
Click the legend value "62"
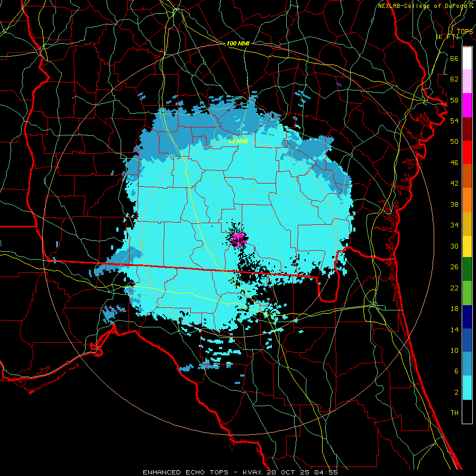(454, 79)
